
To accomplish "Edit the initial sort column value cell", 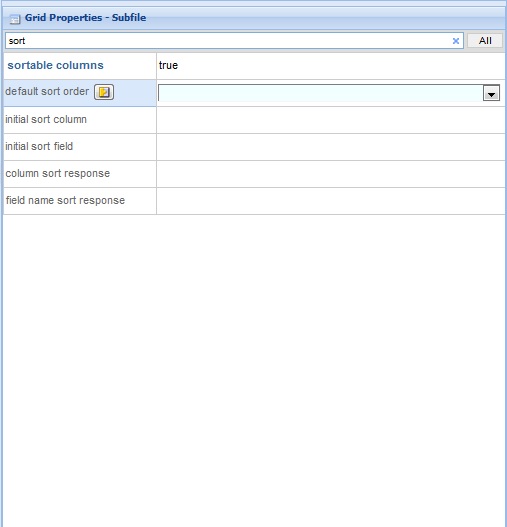I will [330, 120].
